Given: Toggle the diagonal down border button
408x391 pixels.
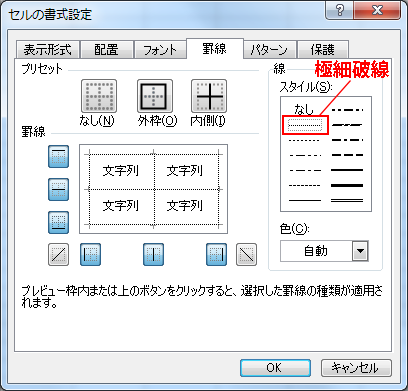Looking at the screenshot, I should click(x=246, y=255).
